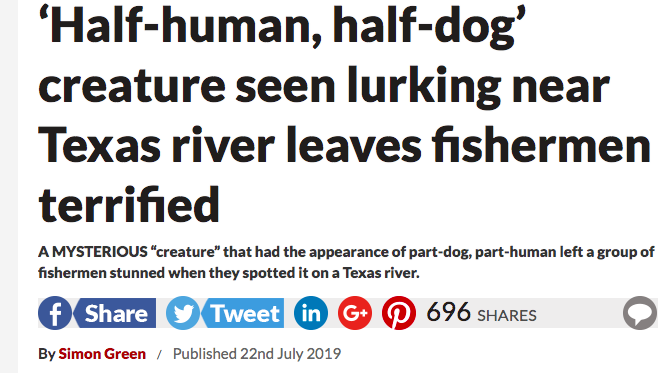Click the word 'terrified' in the headline
671x373 pixels.
(129, 204)
